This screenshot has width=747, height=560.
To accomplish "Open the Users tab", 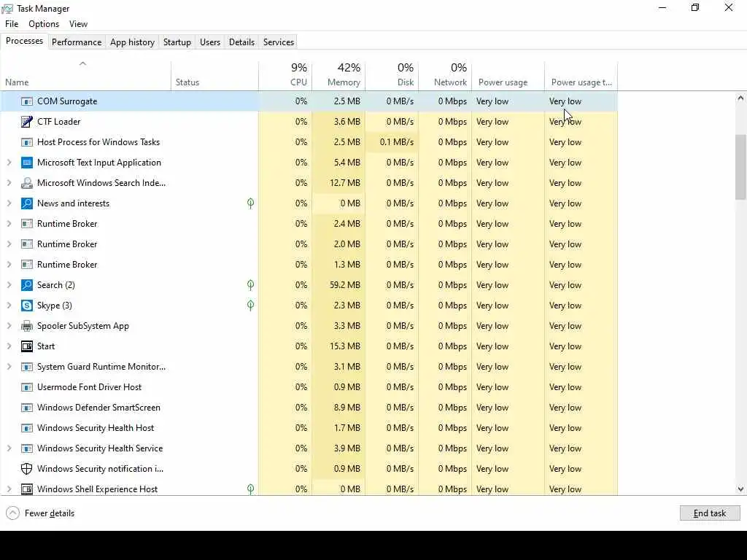I will [x=210, y=42].
